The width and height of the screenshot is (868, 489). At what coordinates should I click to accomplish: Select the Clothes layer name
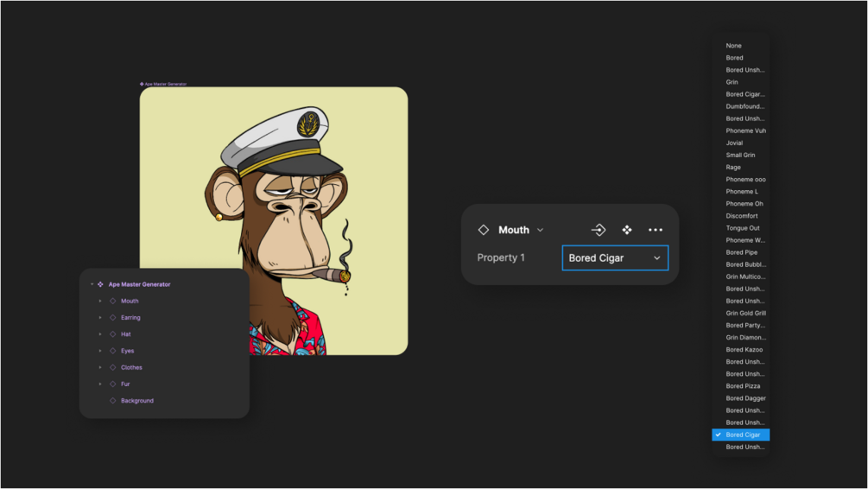(131, 367)
